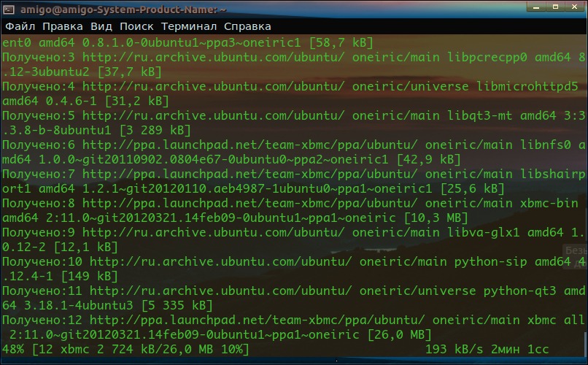Open the Правка menu
The image size is (588, 365).
click(63, 26)
